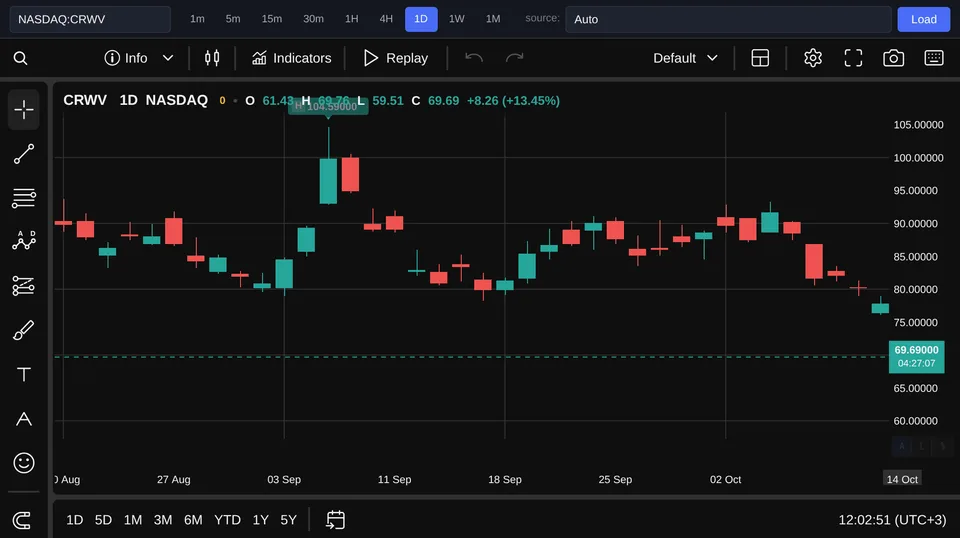The height and width of the screenshot is (538, 960).
Task: Take a chart snapshot with camera icon
Action: point(893,58)
